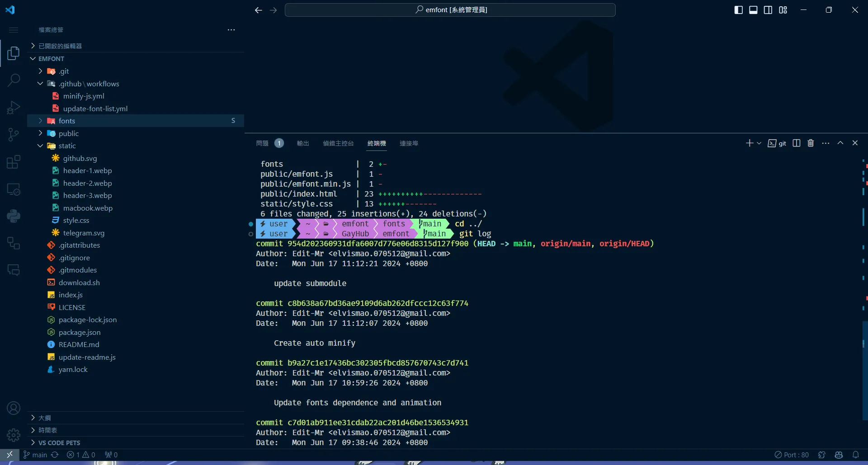Screen dimensions: 868x465
Task: Click the command center search box
Action: (x=450, y=10)
